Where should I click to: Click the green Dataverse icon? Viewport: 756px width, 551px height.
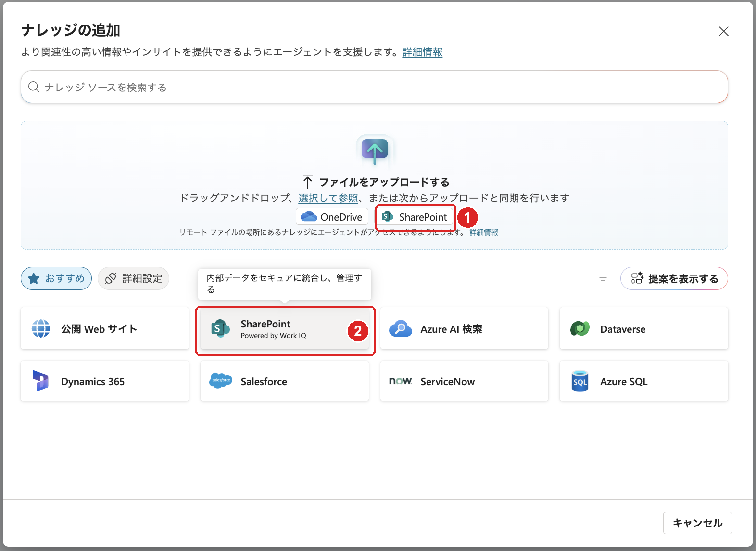click(580, 329)
